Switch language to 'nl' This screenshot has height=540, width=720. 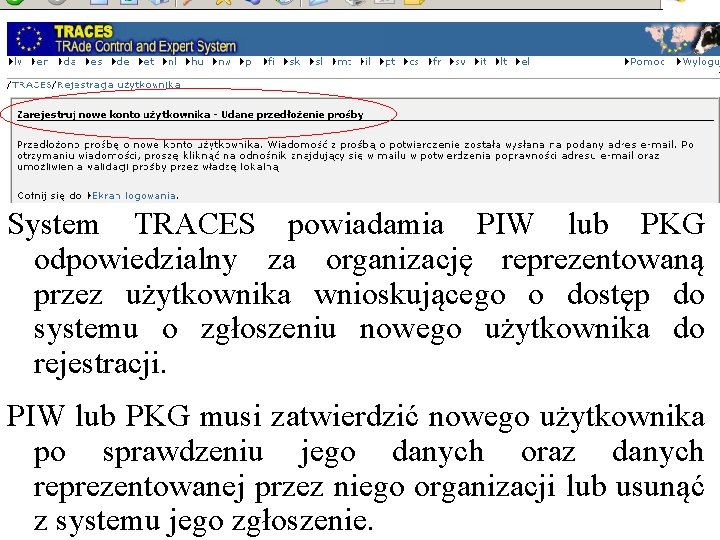point(170,62)
